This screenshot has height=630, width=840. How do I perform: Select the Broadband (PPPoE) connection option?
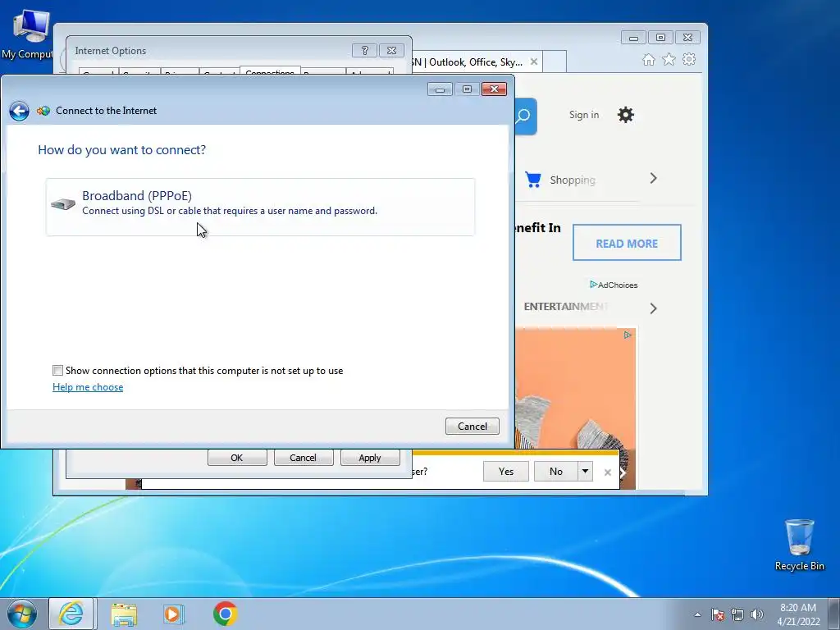[260, 207]
